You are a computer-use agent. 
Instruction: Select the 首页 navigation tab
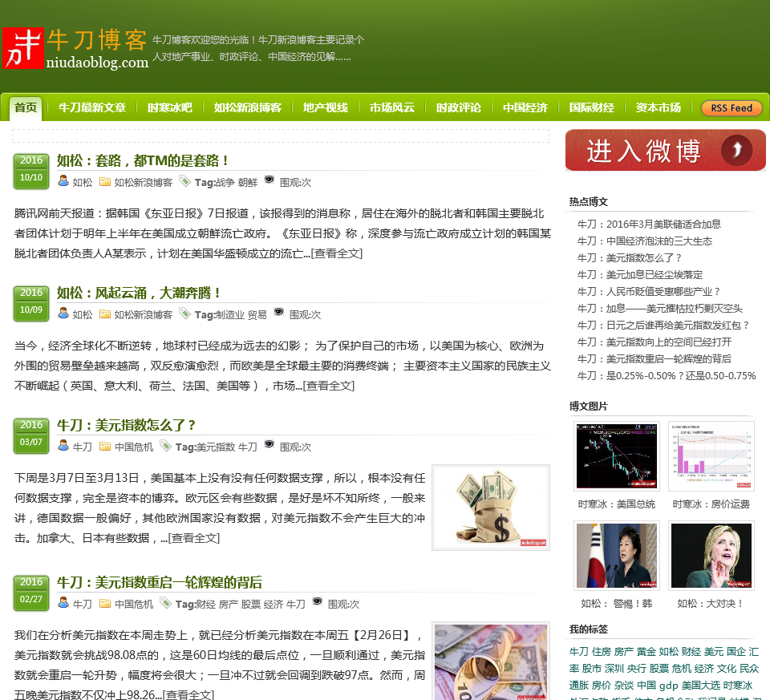[26, 107]
